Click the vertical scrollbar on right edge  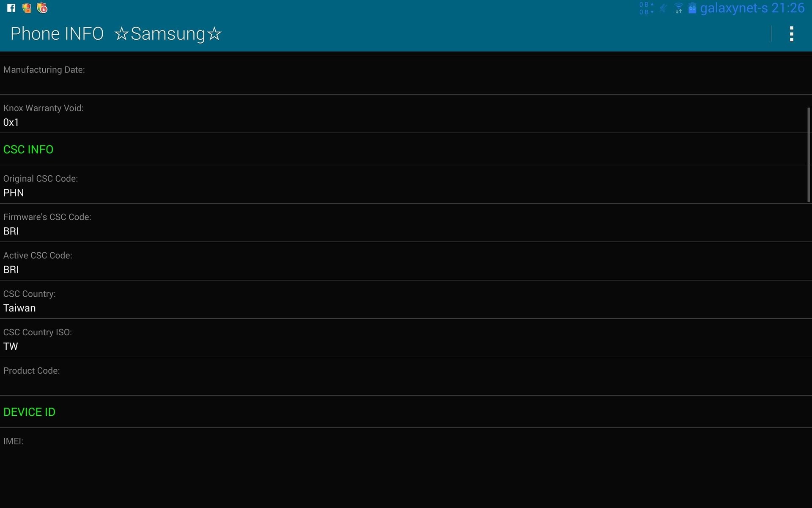pos(809,155)
